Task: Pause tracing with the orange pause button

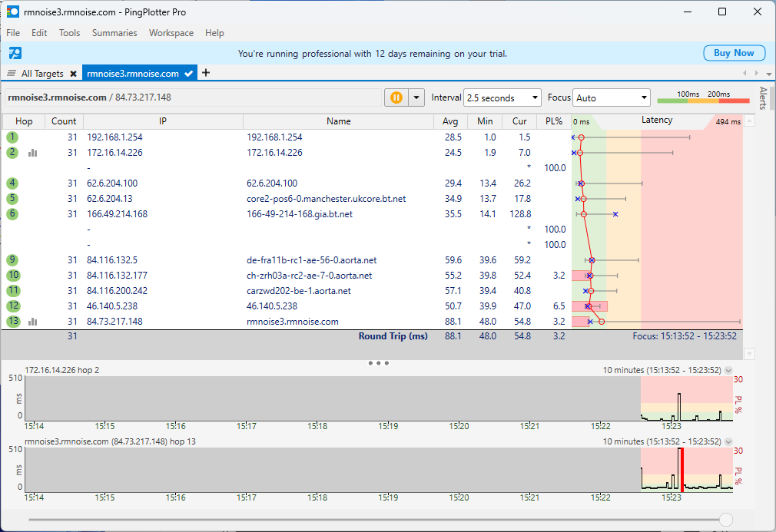Action: click(396, 97)
